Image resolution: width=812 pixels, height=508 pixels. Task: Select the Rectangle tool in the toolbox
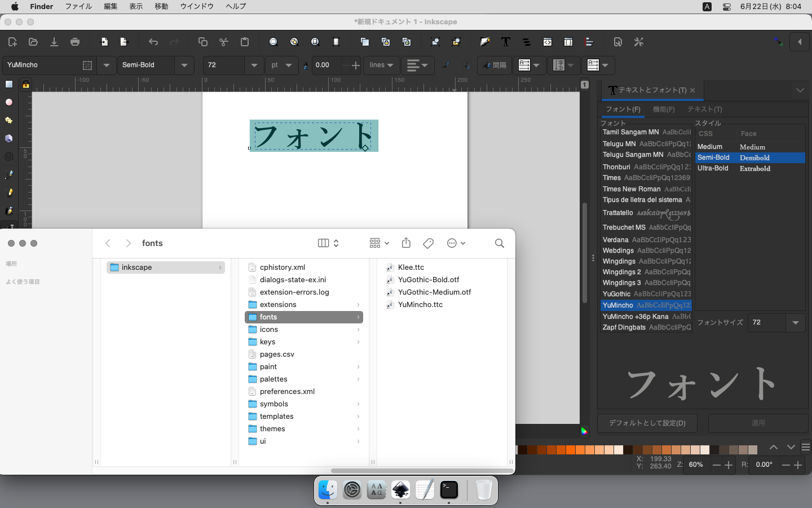point(9,84)
